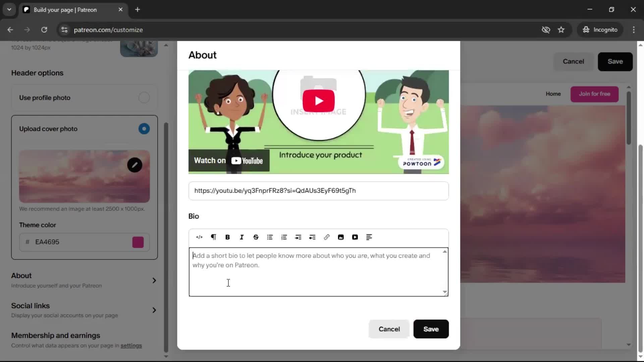Bookmark this page with star icon

pos(561,30)
